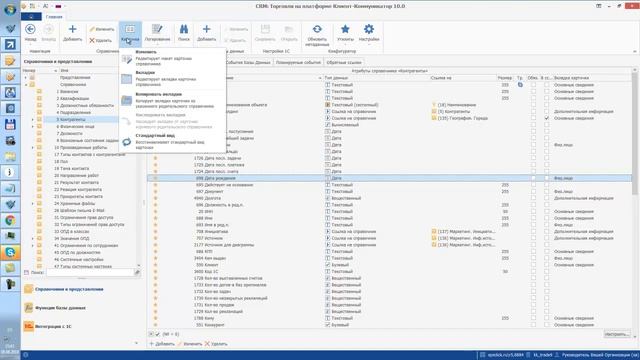The height and width of the screenshot is (360, 640).
Task: Click into the Поиск input field
Action: [90, 272]
